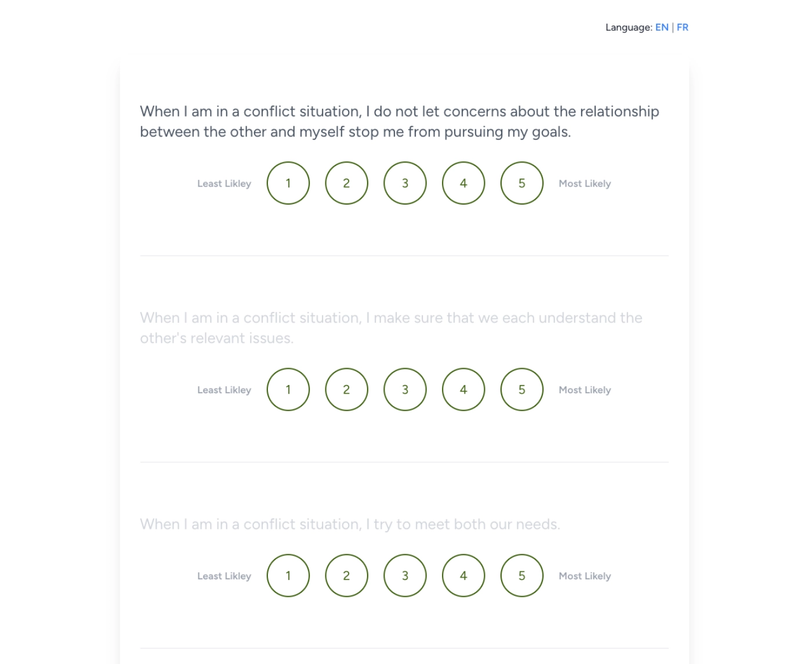Select 3 on meet both needs question
The width and height of the screenshot is (812, 664).
(x=405, y=576)
